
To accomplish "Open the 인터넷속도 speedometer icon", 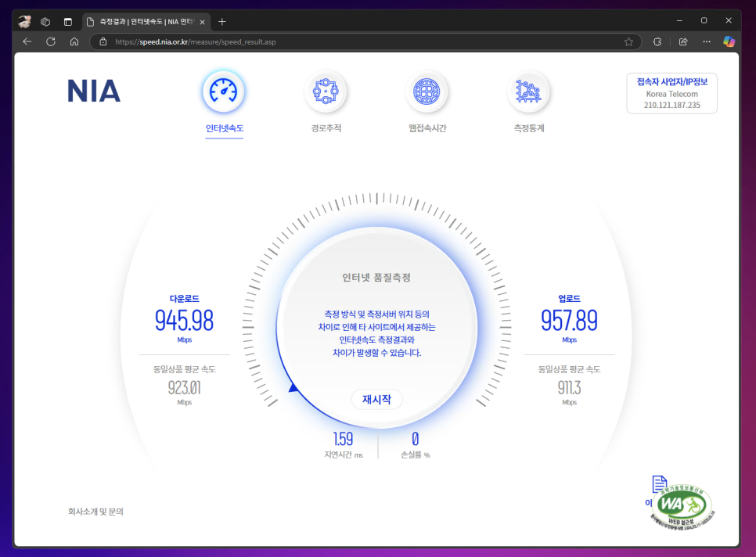I will point(224,91).
